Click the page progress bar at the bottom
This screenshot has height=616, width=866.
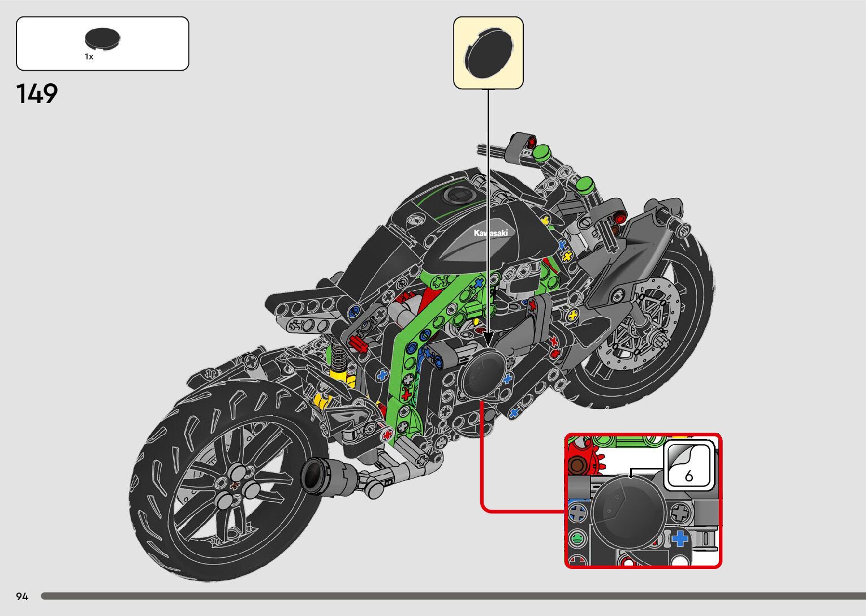pos(453,596)
